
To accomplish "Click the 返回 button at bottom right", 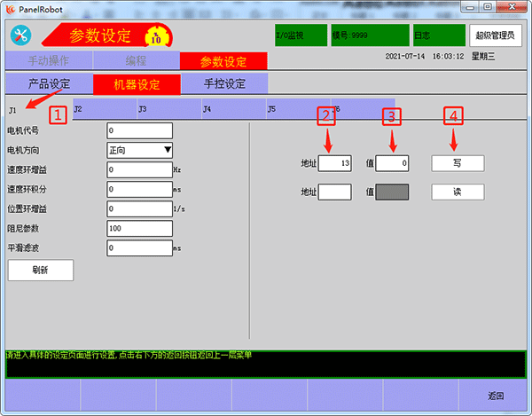I will point(495,396).
